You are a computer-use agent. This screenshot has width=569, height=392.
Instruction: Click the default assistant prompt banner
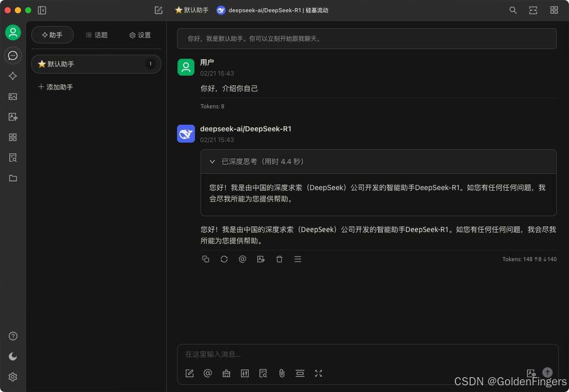click(x=366, y=38)
